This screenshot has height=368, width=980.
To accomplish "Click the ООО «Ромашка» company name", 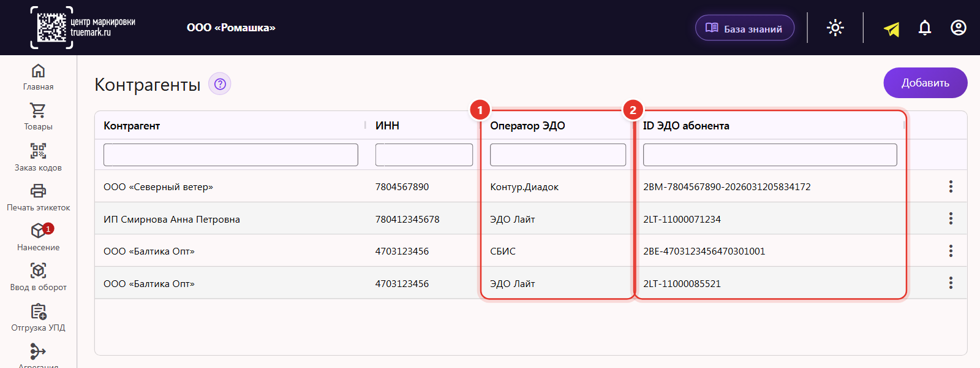I will coord(231,28).
